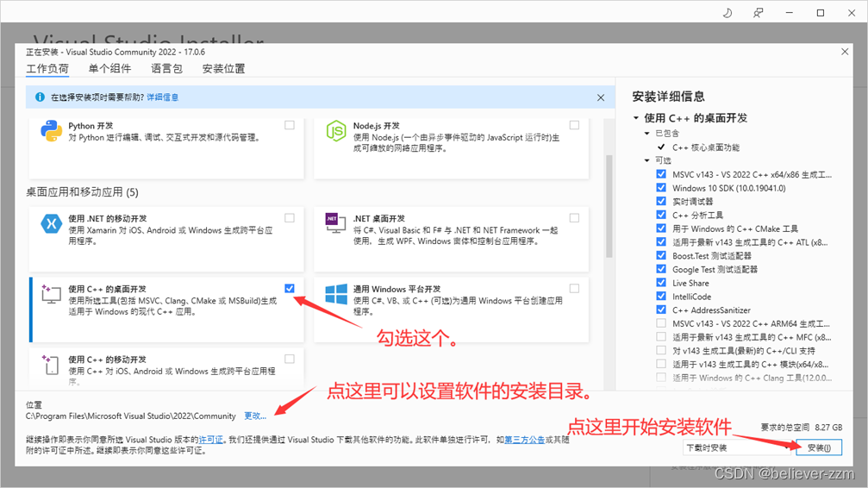Uncheck MSVC v143 x64/x86 build tools
Image resolution: width=868 pixels, height=488 pixels.
click(x=661, y=174)
